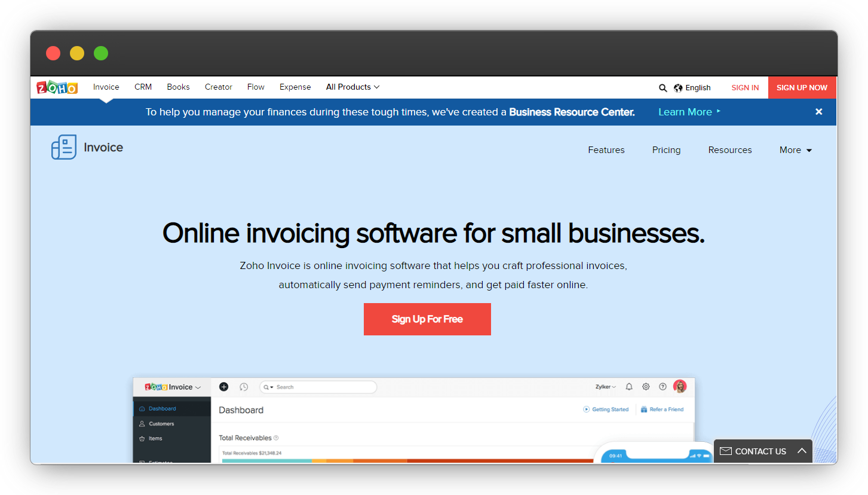868x495 pixels.
Task: Click the help question mark icon
Action: [662, 387]
